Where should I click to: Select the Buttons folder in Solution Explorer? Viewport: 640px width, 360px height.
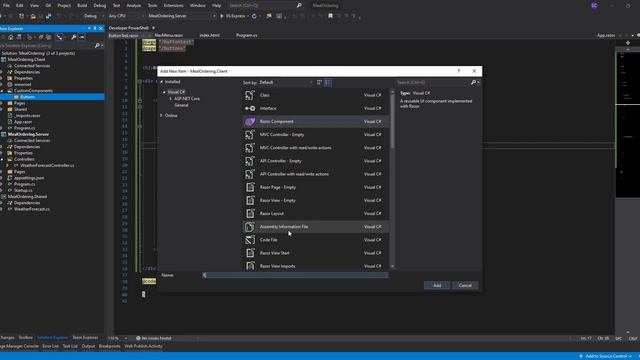tap(27, 97)
